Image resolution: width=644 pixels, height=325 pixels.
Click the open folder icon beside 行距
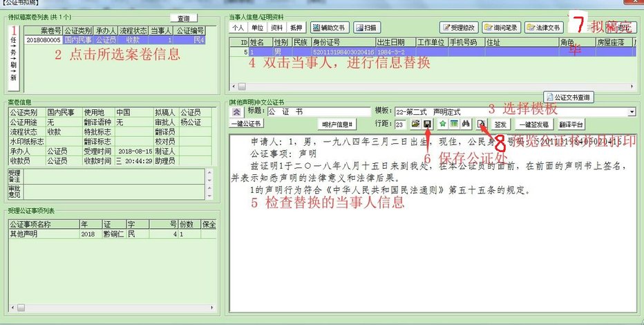(x=415, y=124)
